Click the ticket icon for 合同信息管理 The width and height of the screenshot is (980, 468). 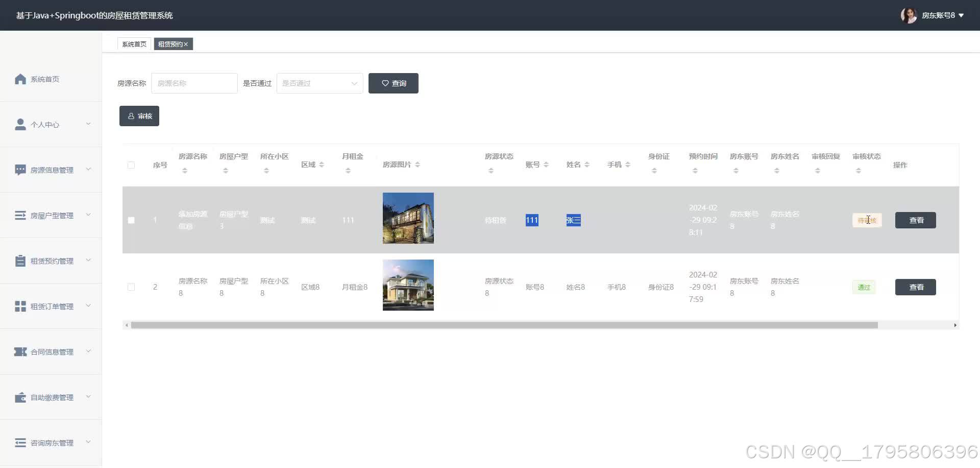pos(20,352)
